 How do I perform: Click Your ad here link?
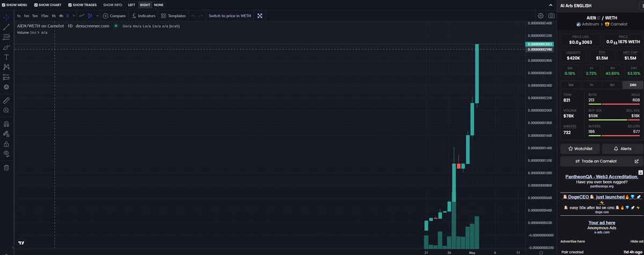pos(602,222)
